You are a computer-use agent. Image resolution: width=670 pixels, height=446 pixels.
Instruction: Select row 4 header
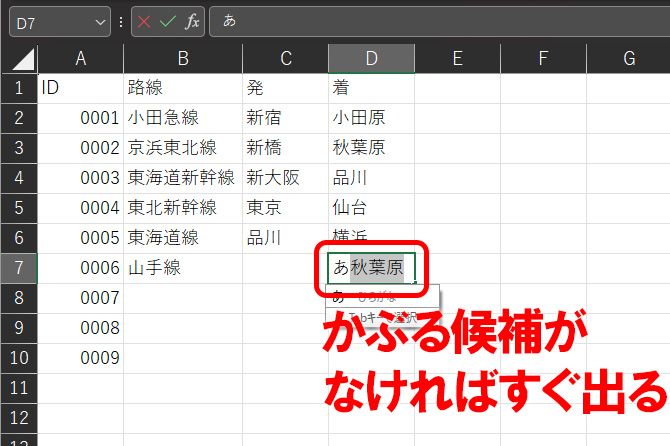click(x=19, y=178)
